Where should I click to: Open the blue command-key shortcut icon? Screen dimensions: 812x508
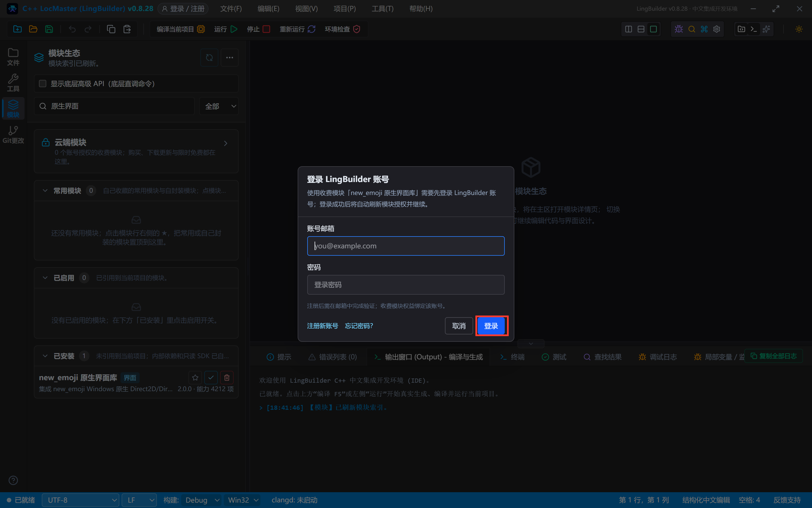[x=704, y=29]
